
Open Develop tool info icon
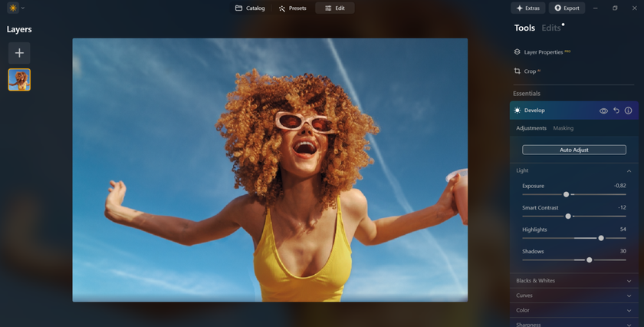point(629,111)
